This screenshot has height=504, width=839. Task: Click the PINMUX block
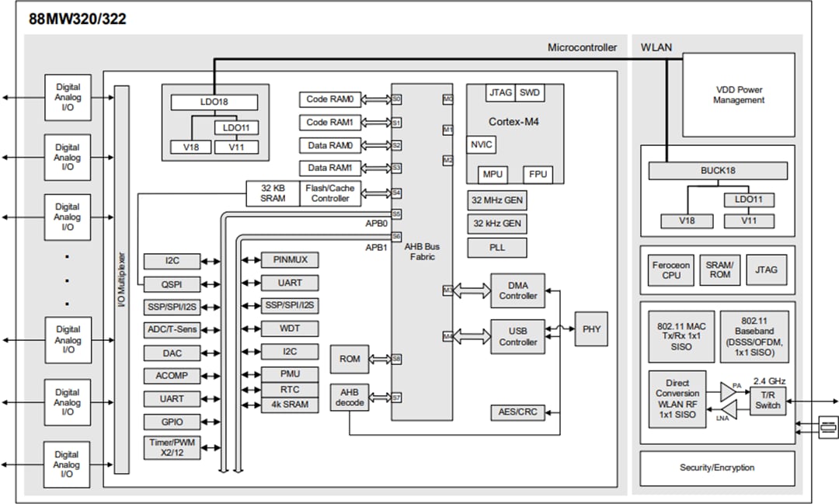pyautogui.click(x=288, y=261)
